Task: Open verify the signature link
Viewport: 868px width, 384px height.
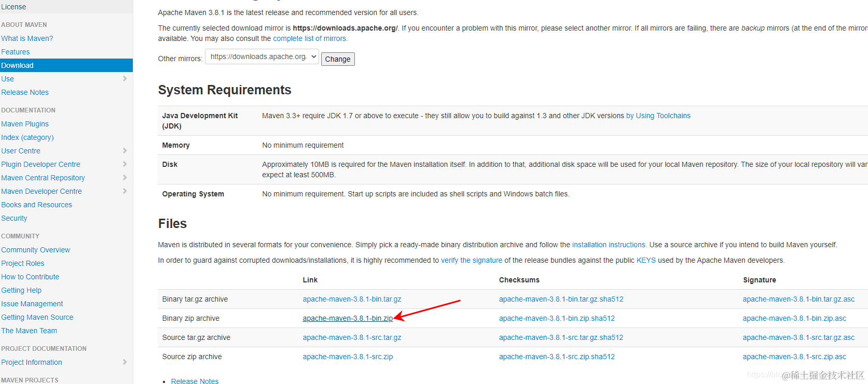Action: coord(472,260)
